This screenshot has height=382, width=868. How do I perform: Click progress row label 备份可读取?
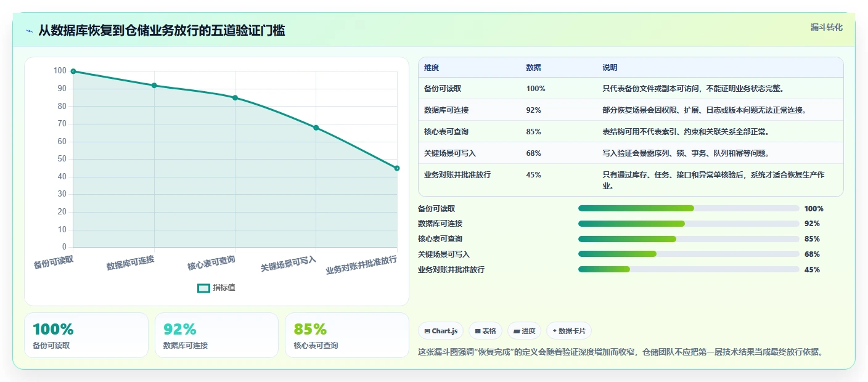coord(436,209)
